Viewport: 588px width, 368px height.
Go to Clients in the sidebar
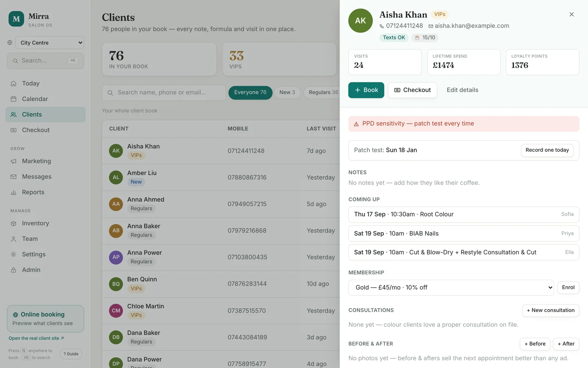pyautogui.click(x=46, y=114)
